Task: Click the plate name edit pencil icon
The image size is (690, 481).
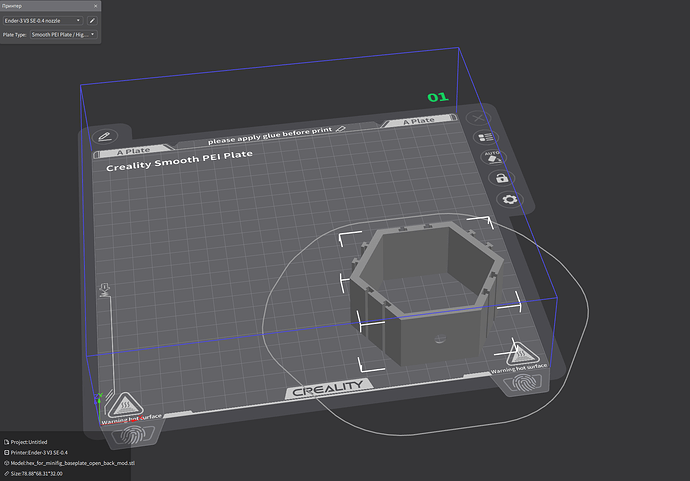Action: 105,136
